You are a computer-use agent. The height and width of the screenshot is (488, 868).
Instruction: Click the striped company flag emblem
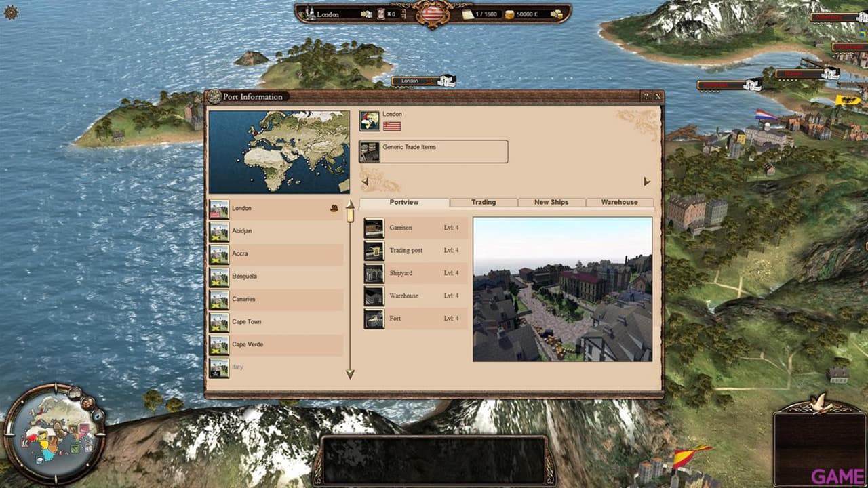[x=433, y=13]
